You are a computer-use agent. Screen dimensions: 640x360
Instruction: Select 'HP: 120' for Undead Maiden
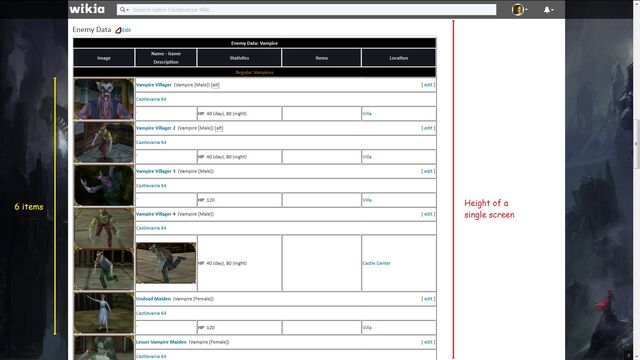[x=207, y=328]
